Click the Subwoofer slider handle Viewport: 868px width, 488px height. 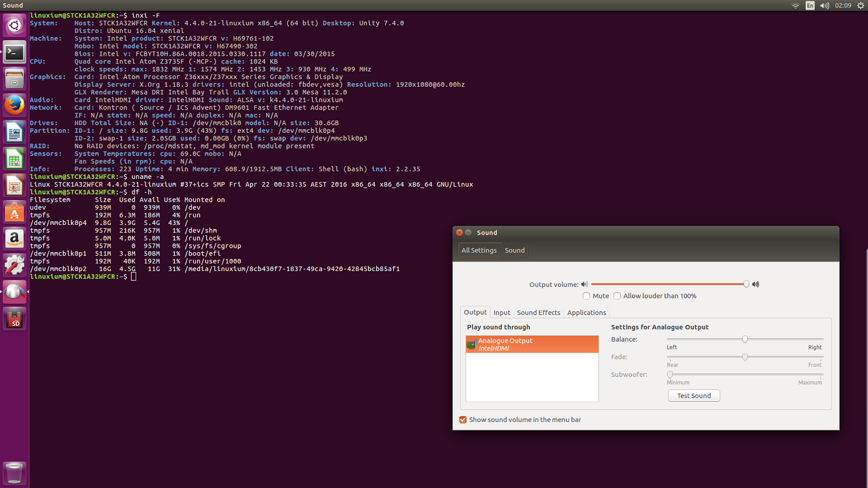point(670,375)
